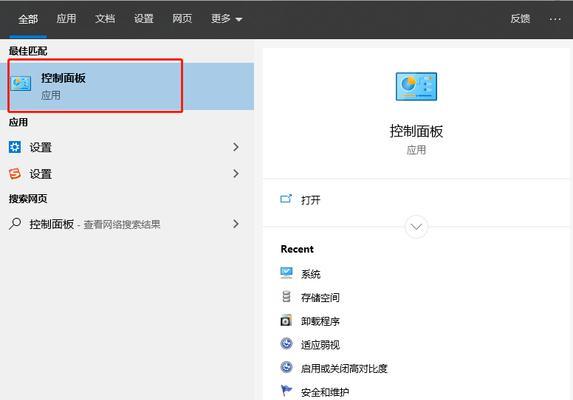The width and height of the screenshot is (573, 400).
Task: Expand the first 设置 result arrow
Action: pos(236,147)
